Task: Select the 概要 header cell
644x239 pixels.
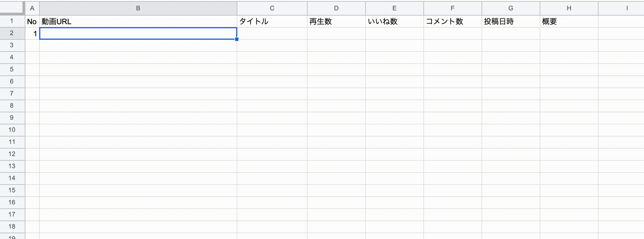Action: (569, 21)
